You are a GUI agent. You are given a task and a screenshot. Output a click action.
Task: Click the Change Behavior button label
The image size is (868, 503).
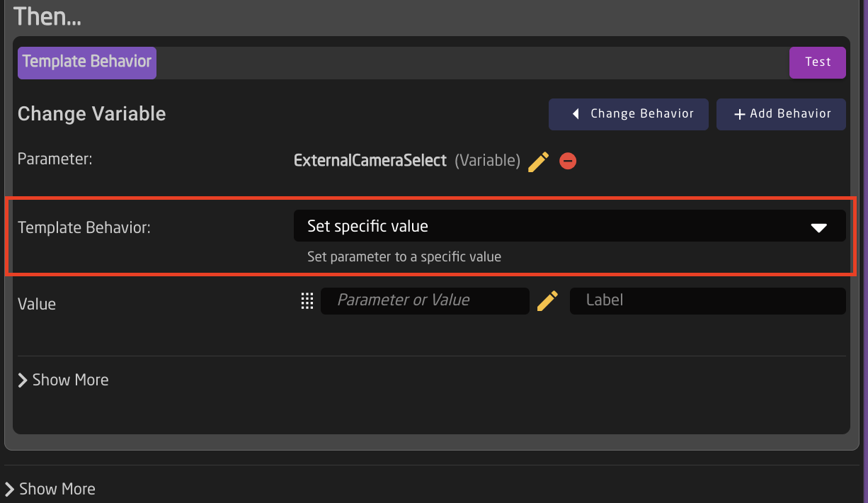pyautogui.click(x=641, y=114)
